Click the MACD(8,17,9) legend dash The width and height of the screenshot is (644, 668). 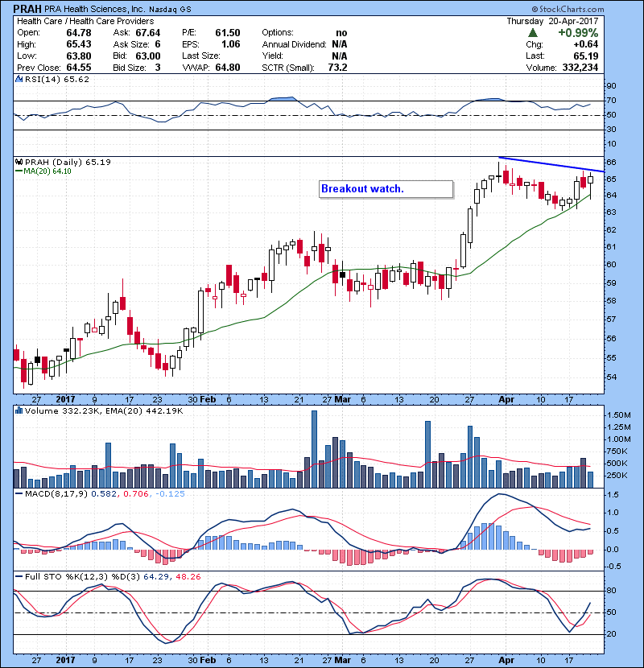(19, 494)
